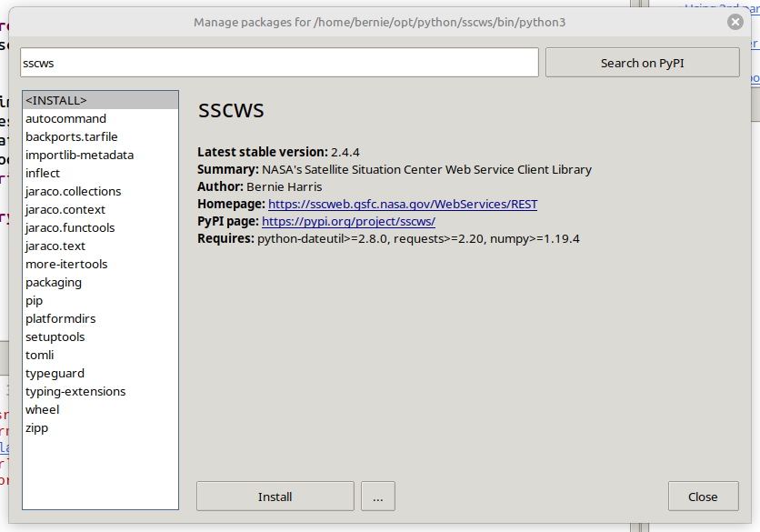The width and height of the screenshot is (760, 532).
Task: Select typing-extensions package
Action: [x=100, y=391]
